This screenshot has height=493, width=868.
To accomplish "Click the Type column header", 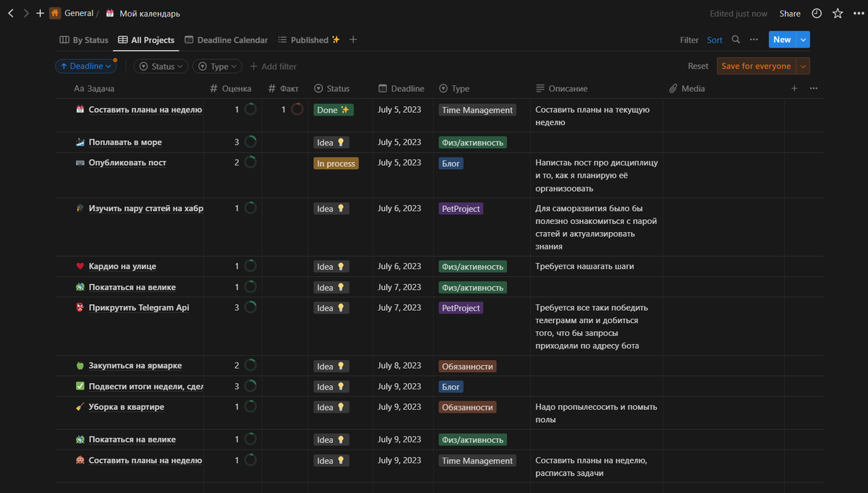I will point(454,88).
